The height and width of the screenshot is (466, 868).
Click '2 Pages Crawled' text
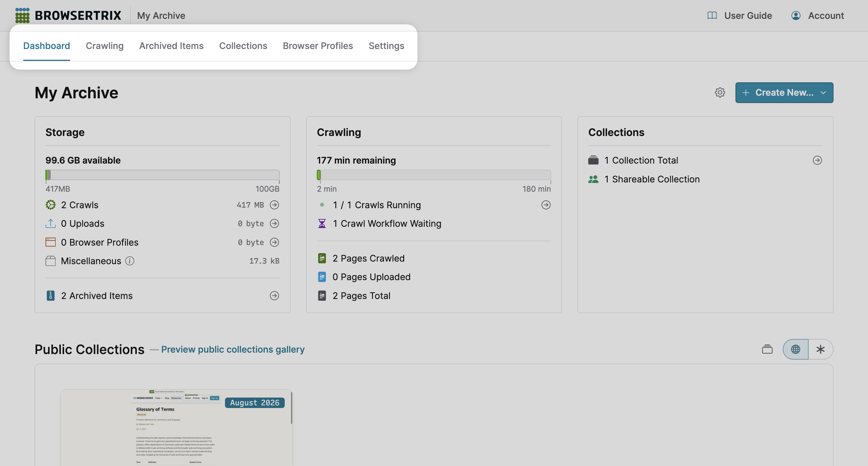click(368, 258)
